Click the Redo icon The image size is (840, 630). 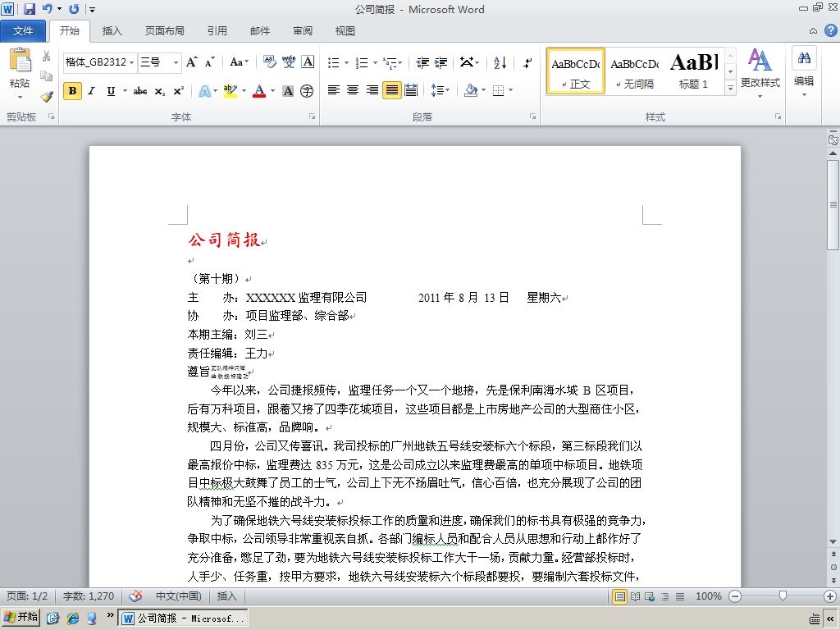[74, 8]
